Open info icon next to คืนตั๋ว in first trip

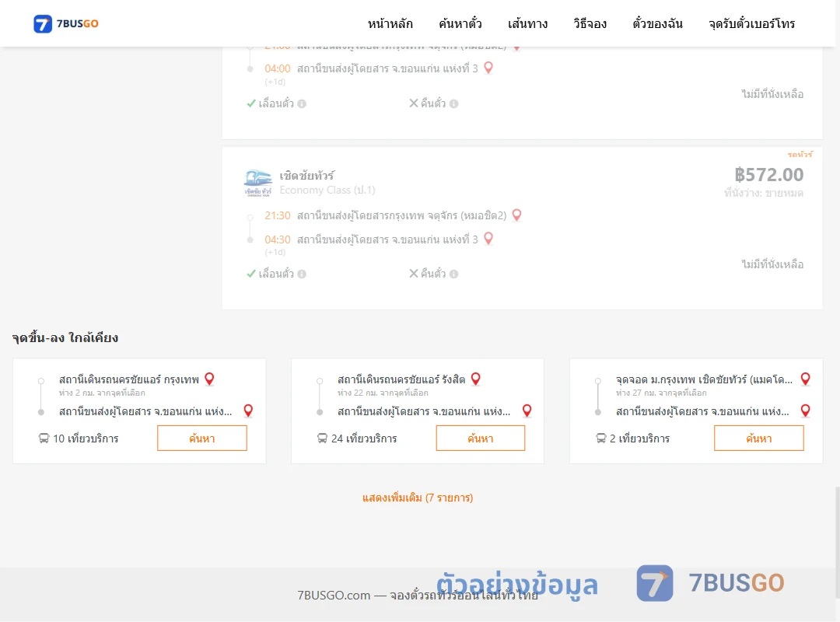click(x=453, y=104)
